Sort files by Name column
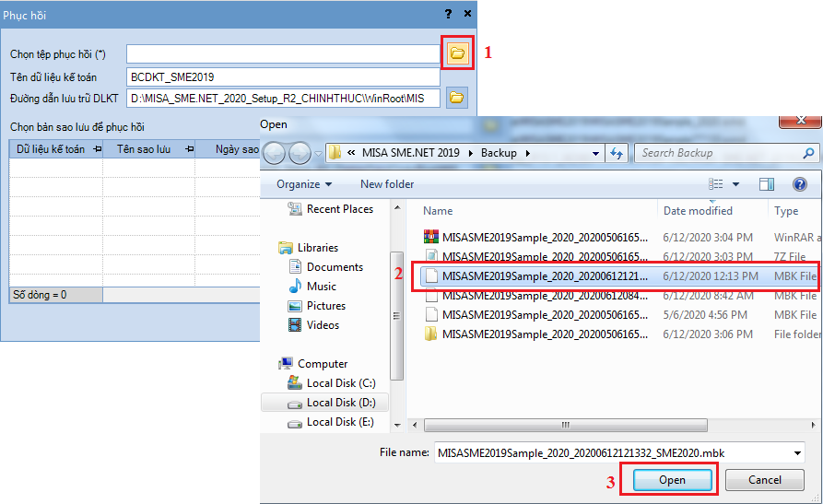Image resolution: width=823 pixels, height=504 pixels. click(x=438, y=211)
